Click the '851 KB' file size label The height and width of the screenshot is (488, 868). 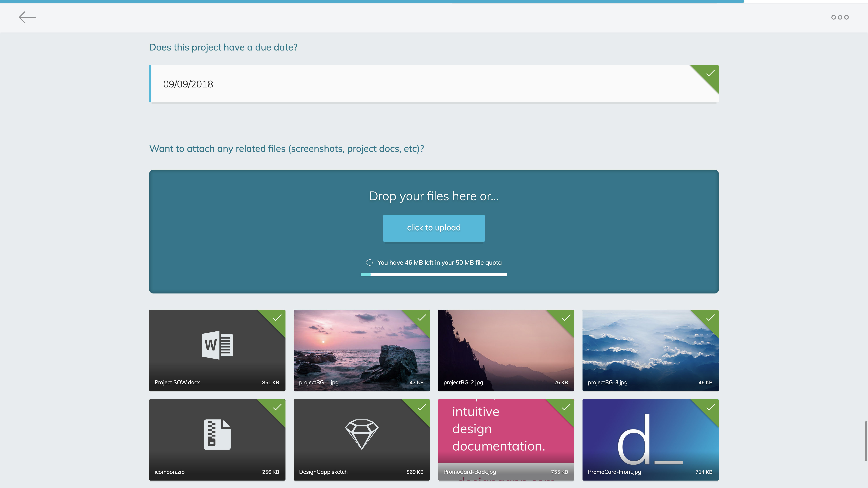click(x=271, y=383)
